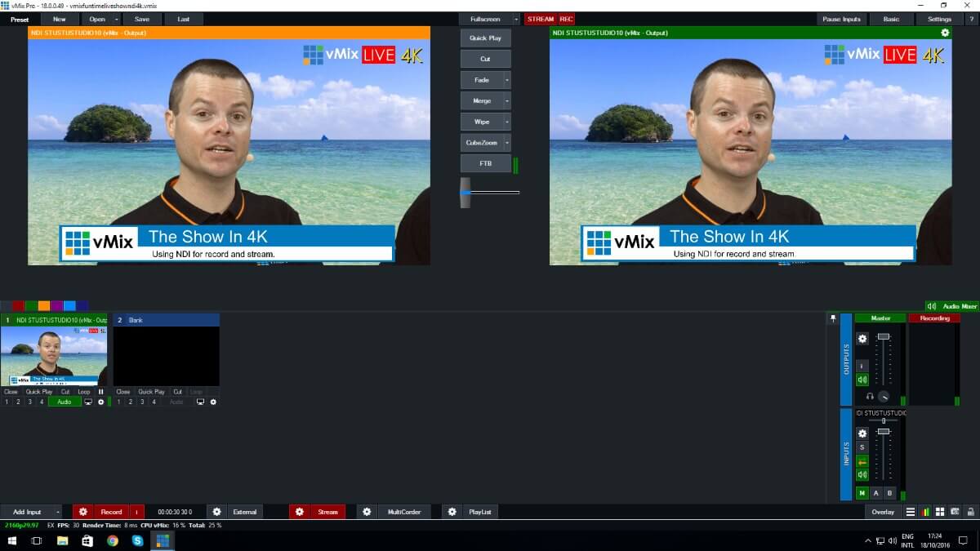Open the output preview gear settings
The height and width of the screenshot is (551, 980).
click(945, 33)
